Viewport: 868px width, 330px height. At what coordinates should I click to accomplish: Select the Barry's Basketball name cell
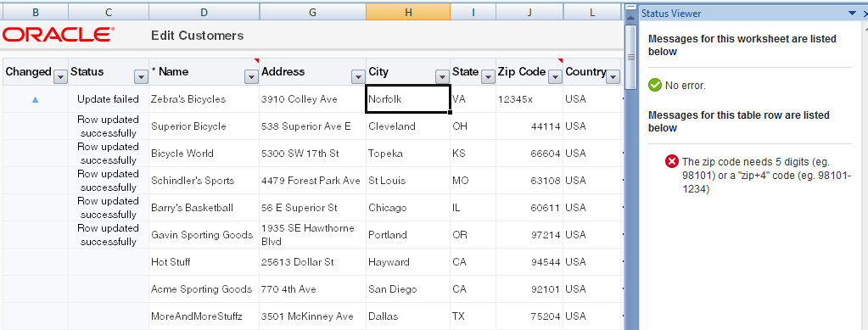coord(204,208)
